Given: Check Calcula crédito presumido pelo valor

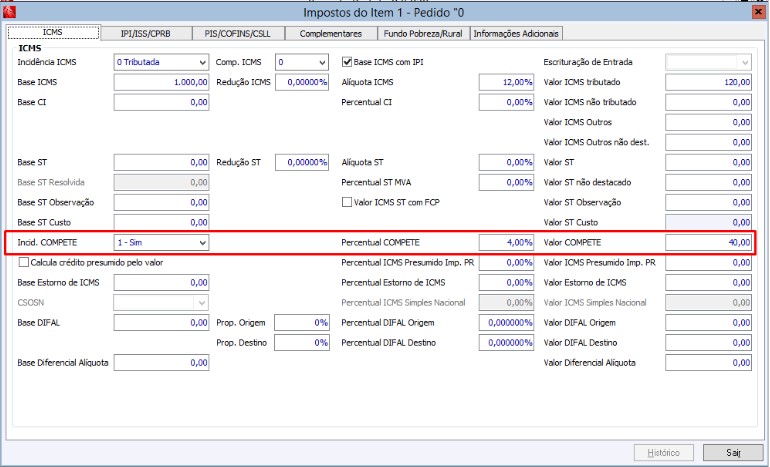Looking at the screenshot, I should pos(24,262).
